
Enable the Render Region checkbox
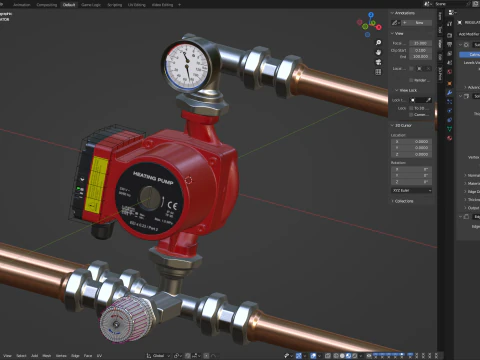[x=411, y=80]
